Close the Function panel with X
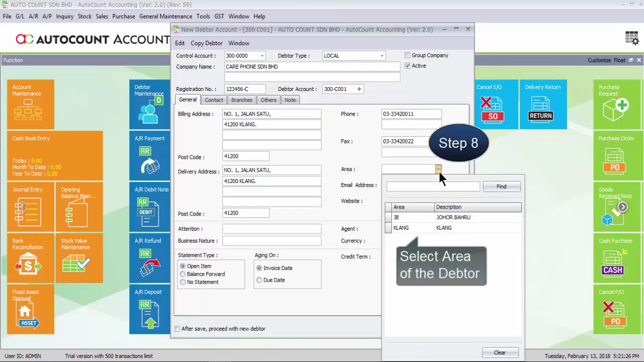The height and width of the screenshot is (362, 644). pos(639,60)
